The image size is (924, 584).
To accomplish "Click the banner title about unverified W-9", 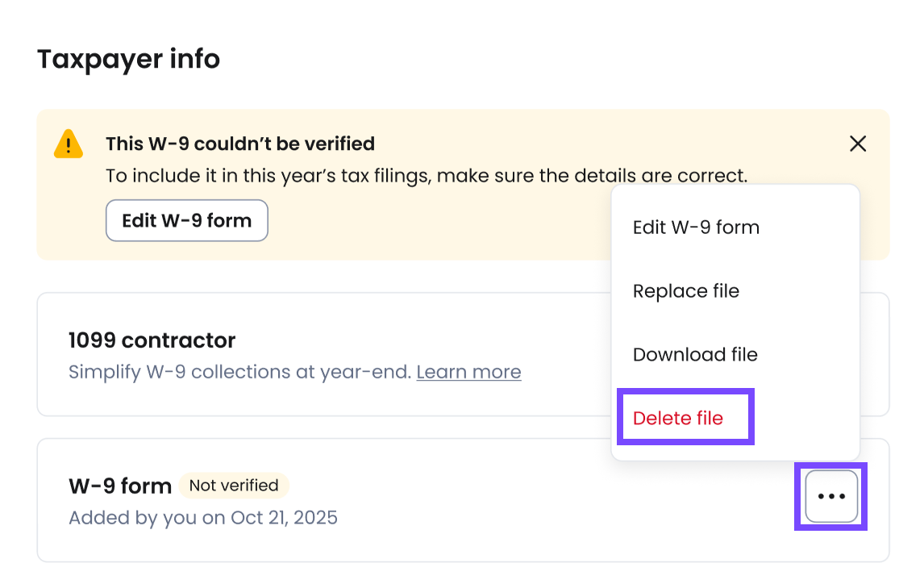I will pos(240,144).
